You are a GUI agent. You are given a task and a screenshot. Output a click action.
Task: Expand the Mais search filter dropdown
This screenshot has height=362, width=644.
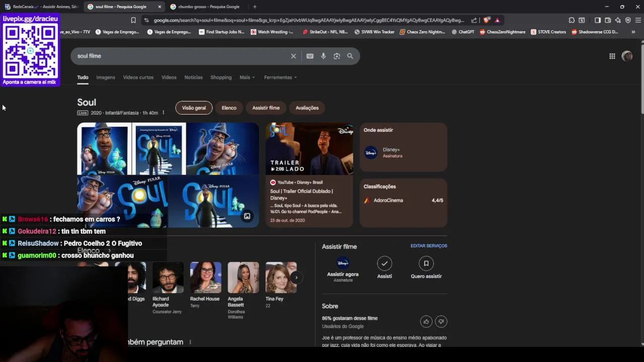pyautogui.click(x=247, y=77)
